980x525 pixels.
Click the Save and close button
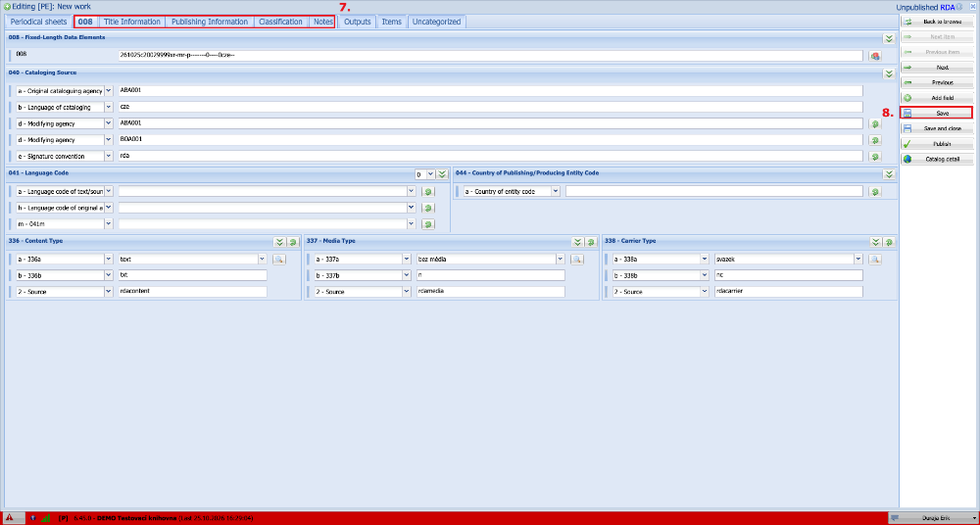[x=937, y=128]
